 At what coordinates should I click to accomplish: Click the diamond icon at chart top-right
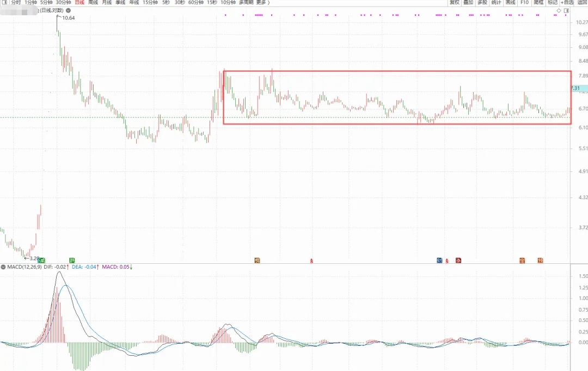pyautogui.click(x=559, y=10)
